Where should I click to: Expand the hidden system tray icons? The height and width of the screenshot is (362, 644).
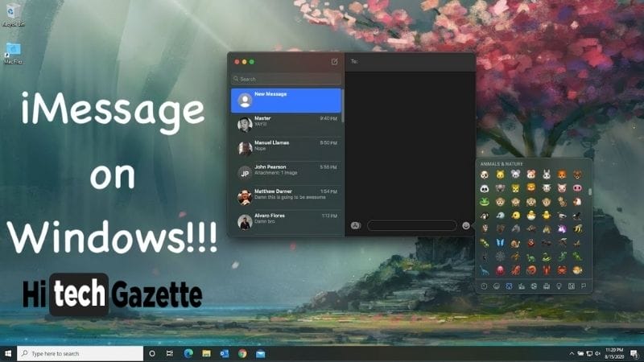(572, 353)
